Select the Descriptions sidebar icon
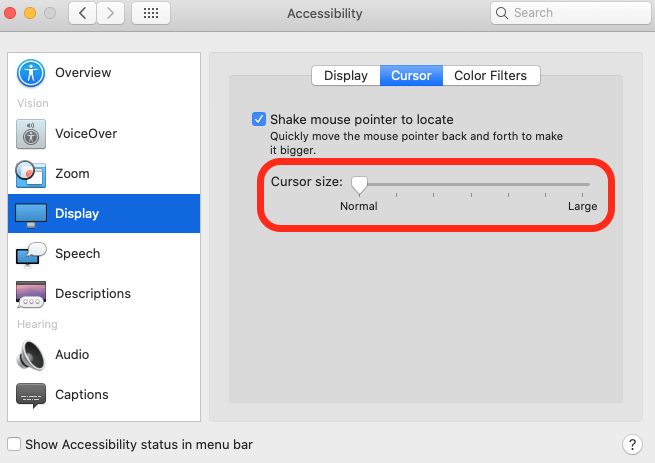The width and height of the screenshot is (655, 463). click(32, 294)
